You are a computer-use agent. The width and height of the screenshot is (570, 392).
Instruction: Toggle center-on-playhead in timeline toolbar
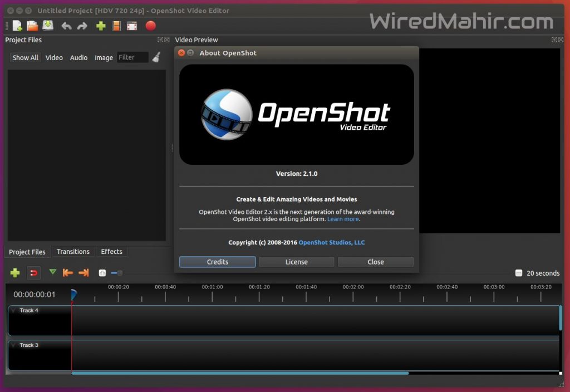click(102, 273)
